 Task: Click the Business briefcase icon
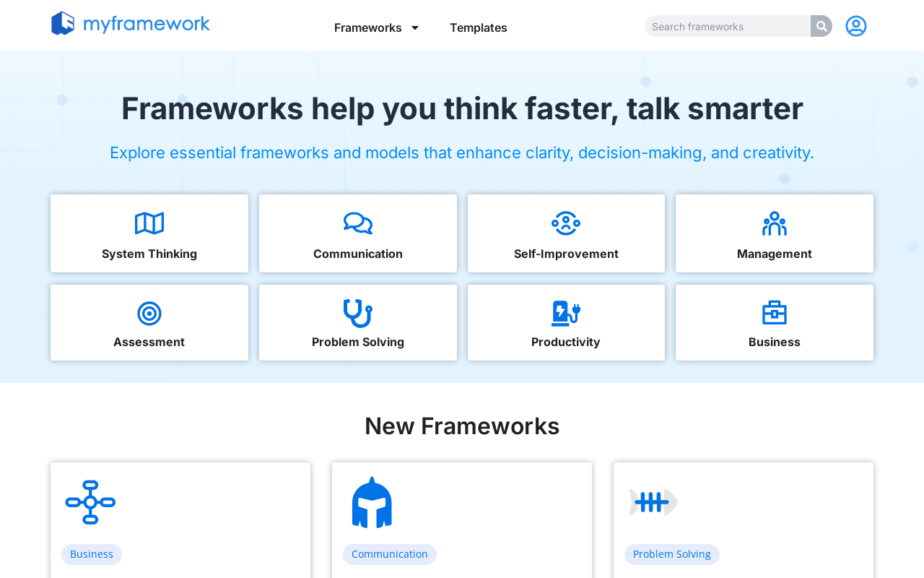click(774, 311)
